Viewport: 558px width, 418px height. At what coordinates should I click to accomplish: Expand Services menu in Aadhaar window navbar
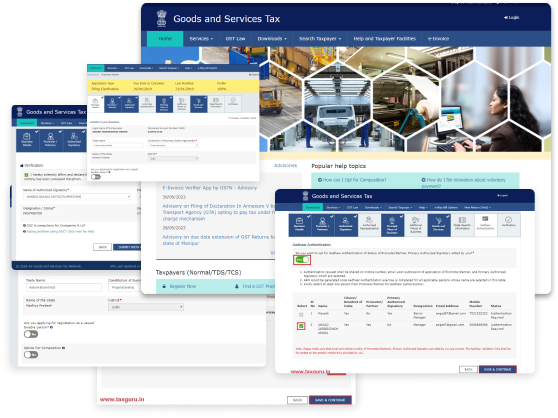pyautogui.click(x=333, y=207)
